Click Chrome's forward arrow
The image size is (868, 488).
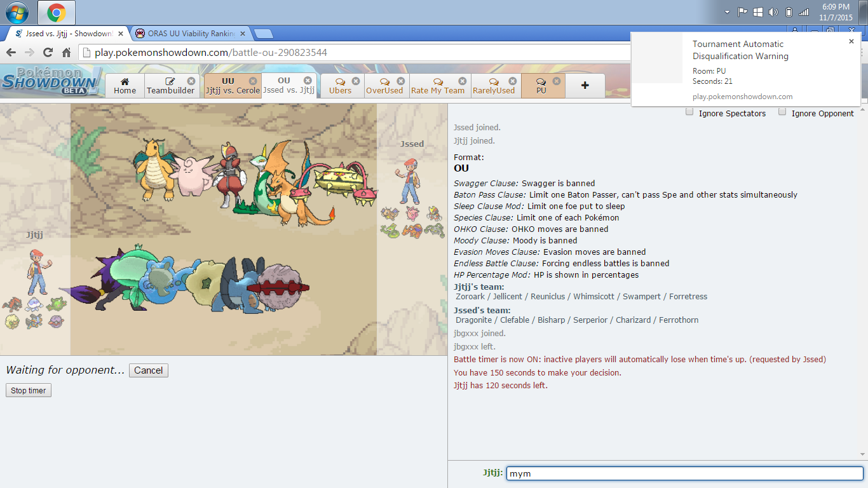pos(29,52)
